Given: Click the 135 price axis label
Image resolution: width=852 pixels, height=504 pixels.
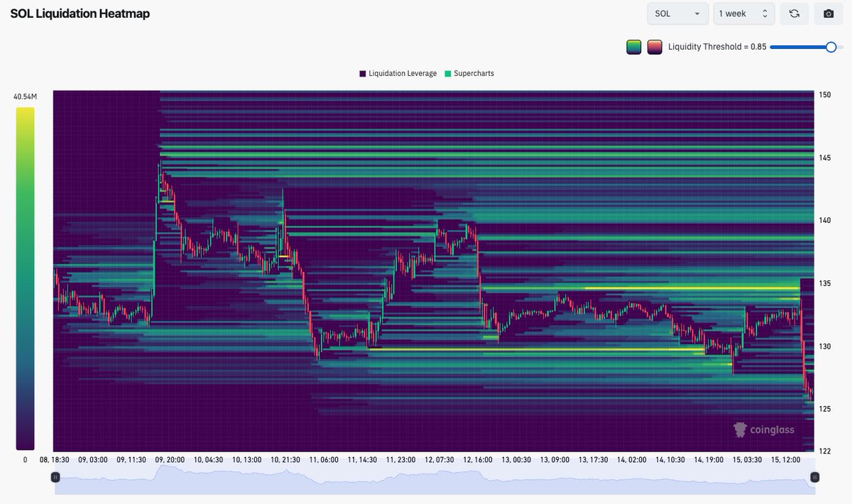Looking at the screenshot, I should (824, 283).
